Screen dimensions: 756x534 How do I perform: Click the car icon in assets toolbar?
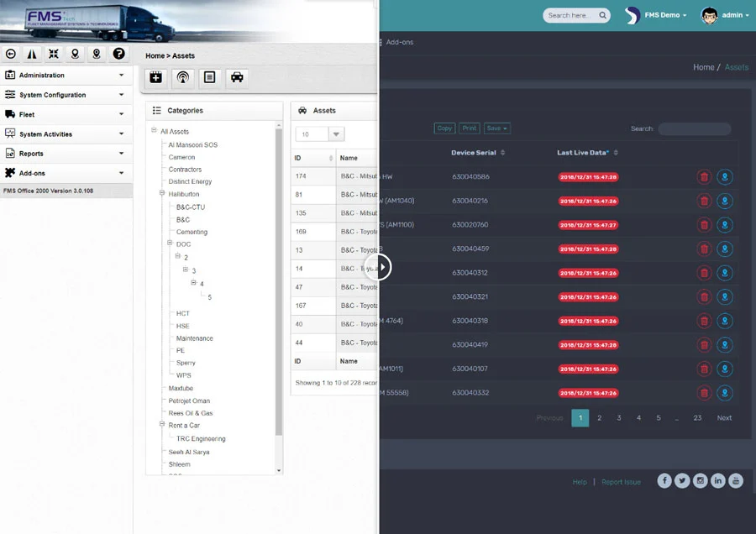tap(237, 77)
